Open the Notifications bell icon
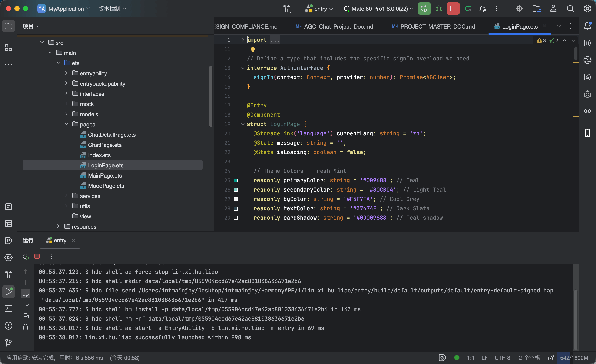Screen dimensions: 596x364 (587, 26)
